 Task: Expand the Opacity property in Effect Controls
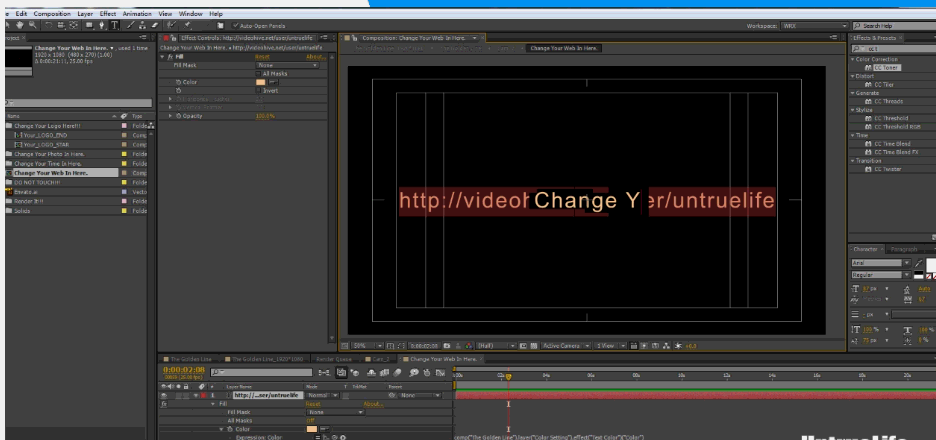[x=171, y=116]
